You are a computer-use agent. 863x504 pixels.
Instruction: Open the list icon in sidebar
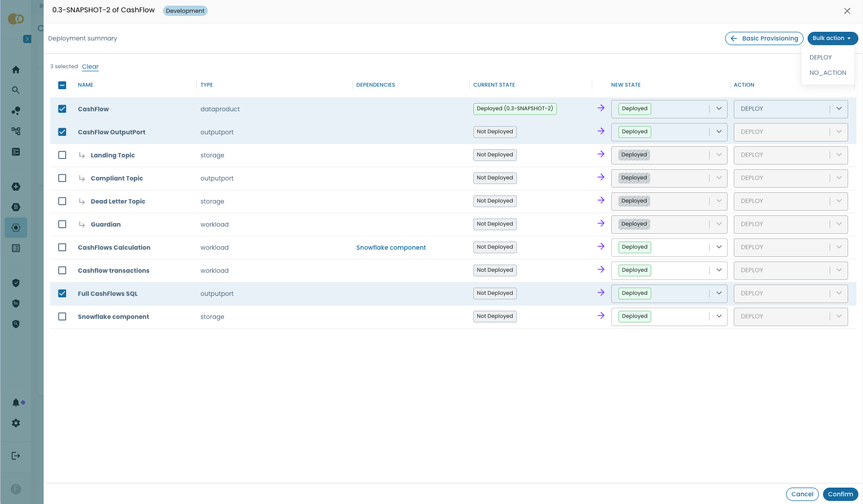tap(16, 152)
